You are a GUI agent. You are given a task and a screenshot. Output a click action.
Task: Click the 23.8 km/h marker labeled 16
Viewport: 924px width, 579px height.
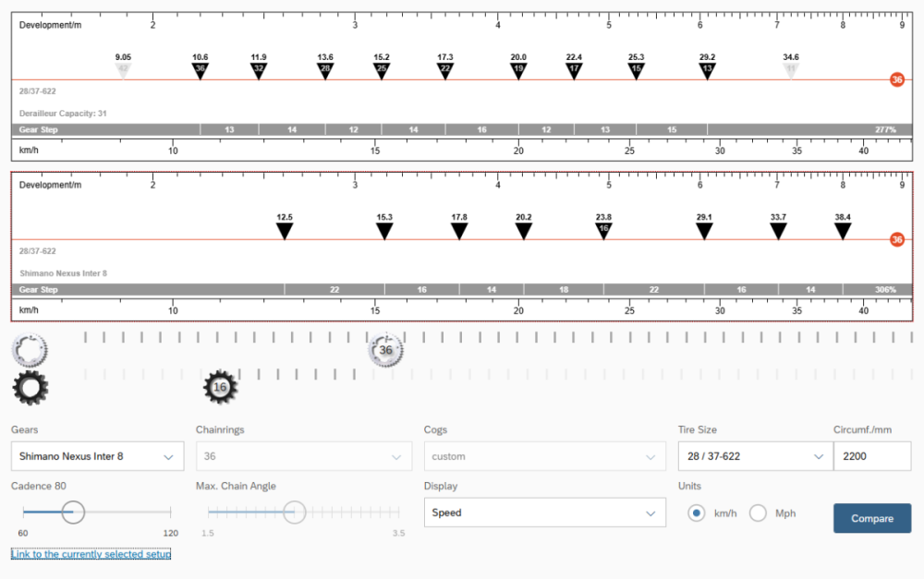603,230
